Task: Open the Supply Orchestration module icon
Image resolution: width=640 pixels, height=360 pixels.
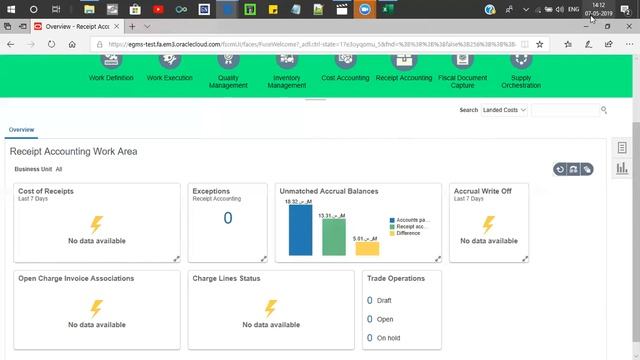Action: [521, 60]
